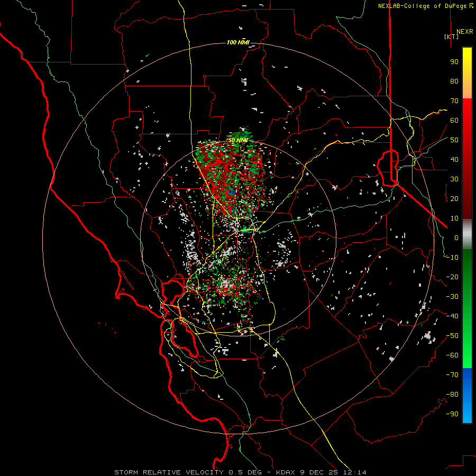The image size is (476, 476).
Task: Click the -10 value on the velocity scale
Action: pos(452,258)
